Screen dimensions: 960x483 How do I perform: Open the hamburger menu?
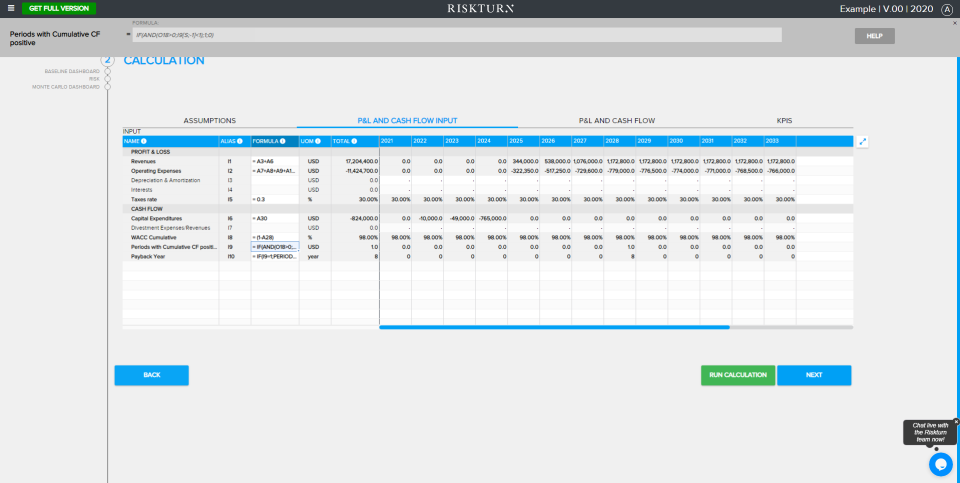click(11, 8)
